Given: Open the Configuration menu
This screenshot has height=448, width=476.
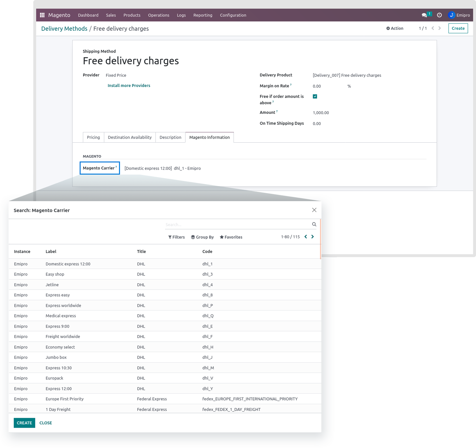Looking at the screenshot, I should pos(233,15).
